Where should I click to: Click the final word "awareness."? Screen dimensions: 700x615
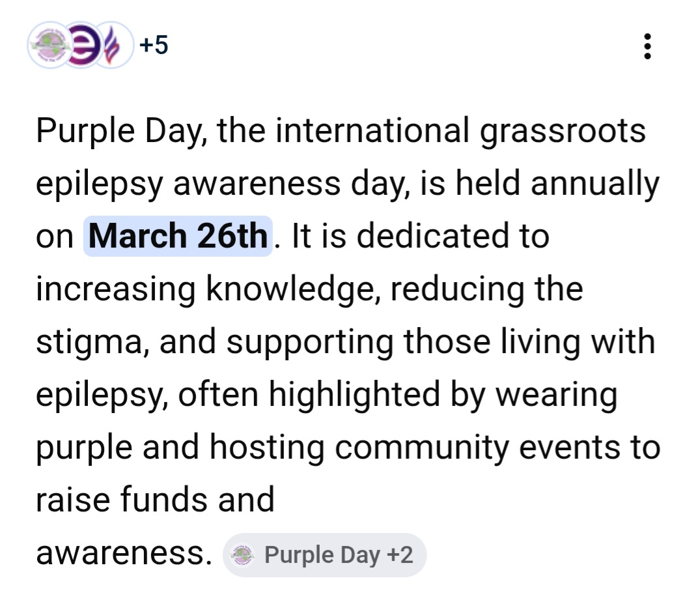pyautogui.click(x=124, y=554)
